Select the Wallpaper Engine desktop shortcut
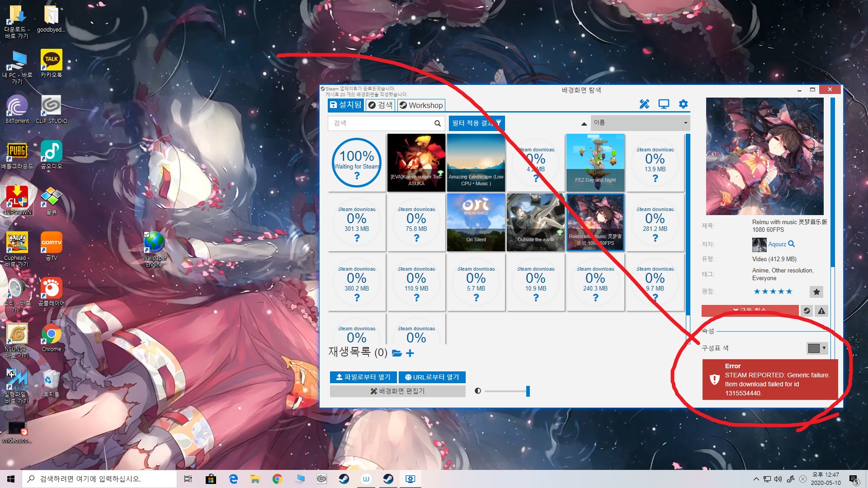The image size is (868, 488). pyautogui.click(x=154, y=249)
